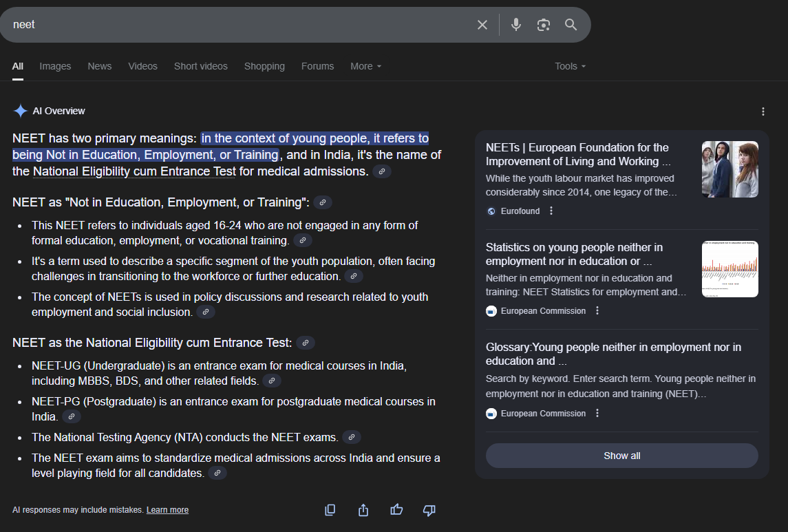Open the Videos tab
Screen dimensions: 788x532
click(x=142, y=66)
